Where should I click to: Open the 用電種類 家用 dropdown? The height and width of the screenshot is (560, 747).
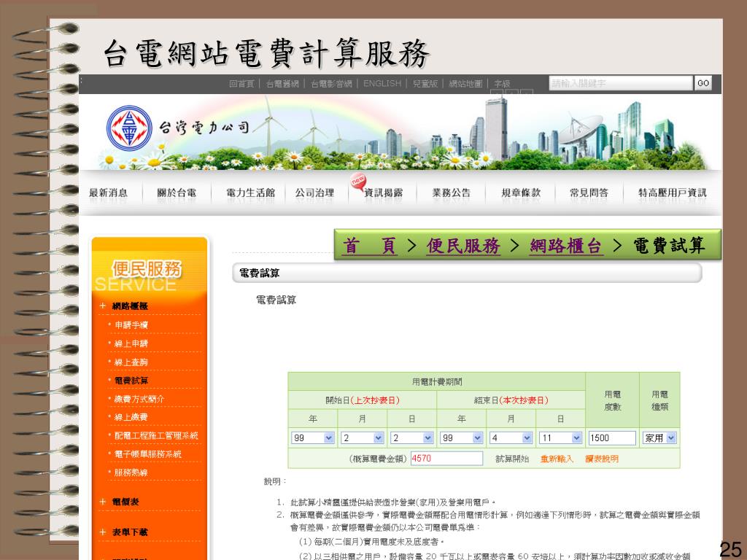pos(659,437)
